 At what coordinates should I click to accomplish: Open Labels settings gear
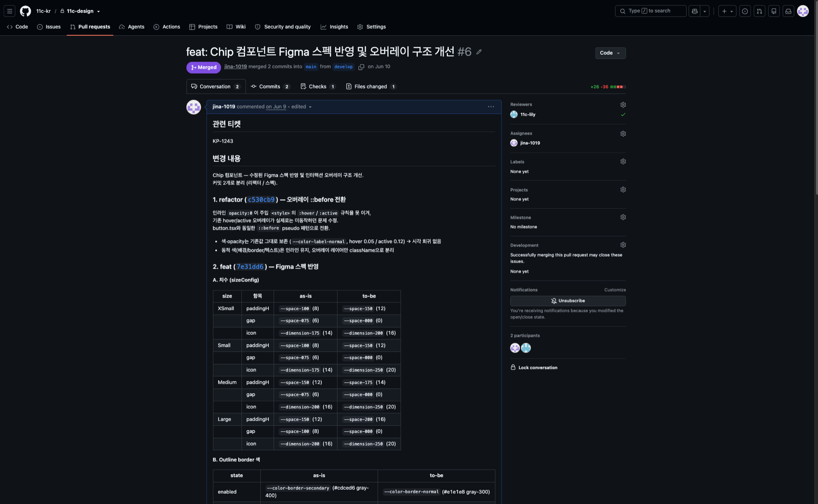pyautogui.click(x=623, y=161)
